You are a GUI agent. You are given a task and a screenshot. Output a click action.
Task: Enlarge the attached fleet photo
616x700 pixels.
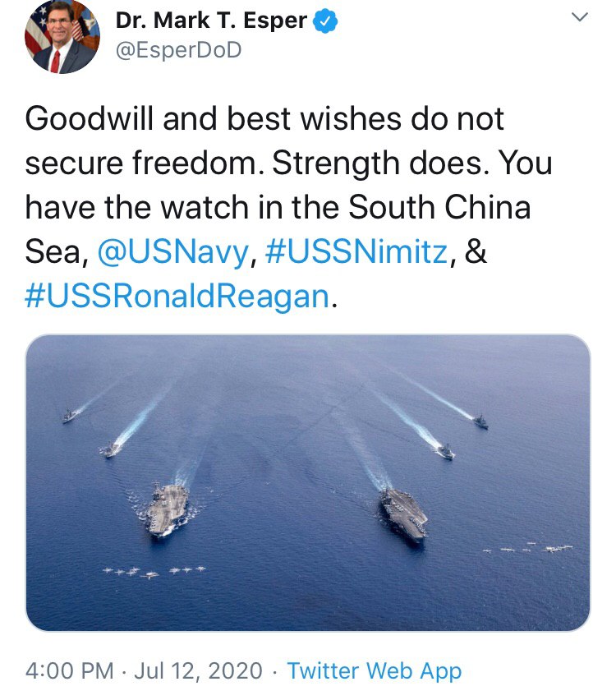(x=308, y=482)
